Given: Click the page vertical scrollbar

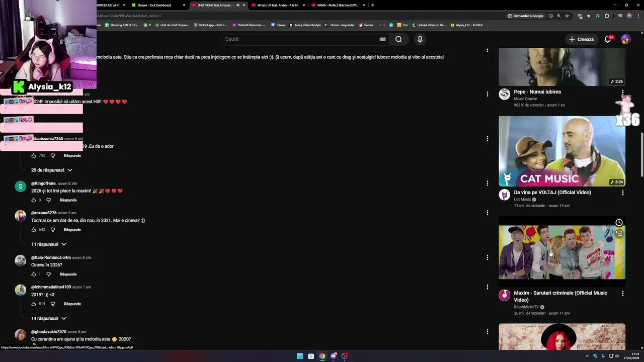Looking at the screenshot, I should coord(641,155).
